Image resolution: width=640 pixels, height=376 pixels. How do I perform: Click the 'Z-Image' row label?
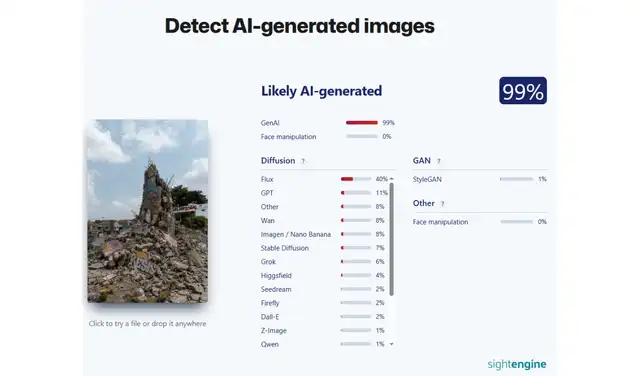point(274,331)
